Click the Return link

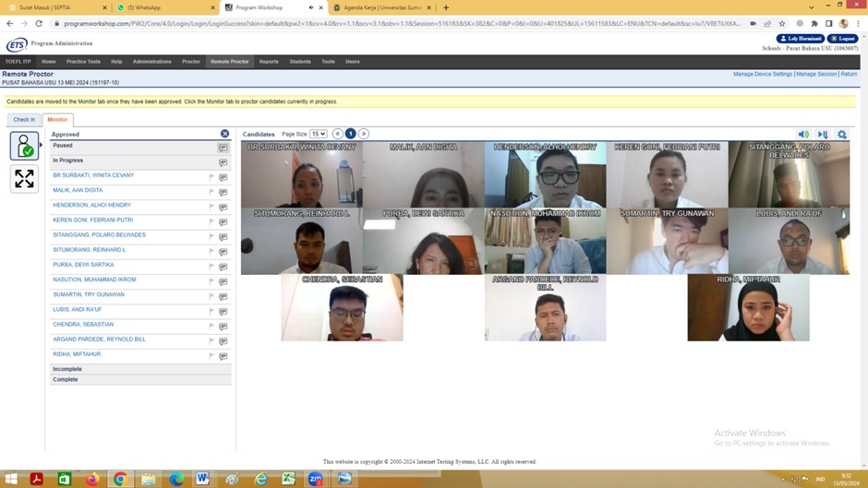849,74
